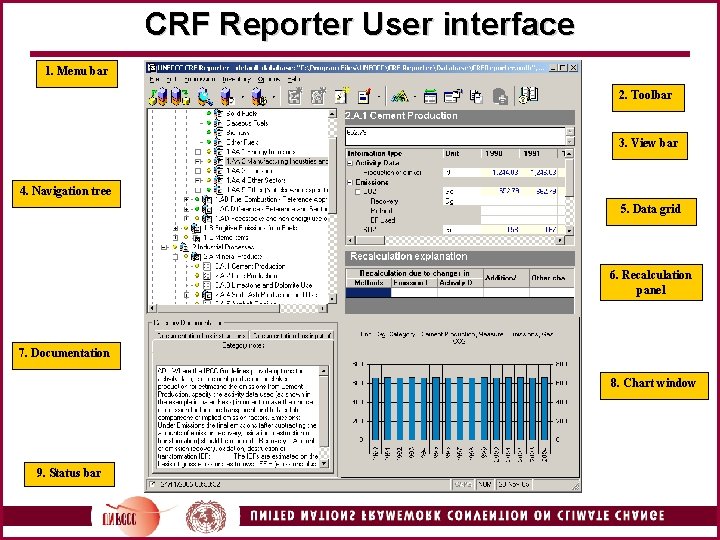720x540 pixels.
Task: Expand the 1.B Fugitive Emissions branch
Action: [x=175, y=228]
